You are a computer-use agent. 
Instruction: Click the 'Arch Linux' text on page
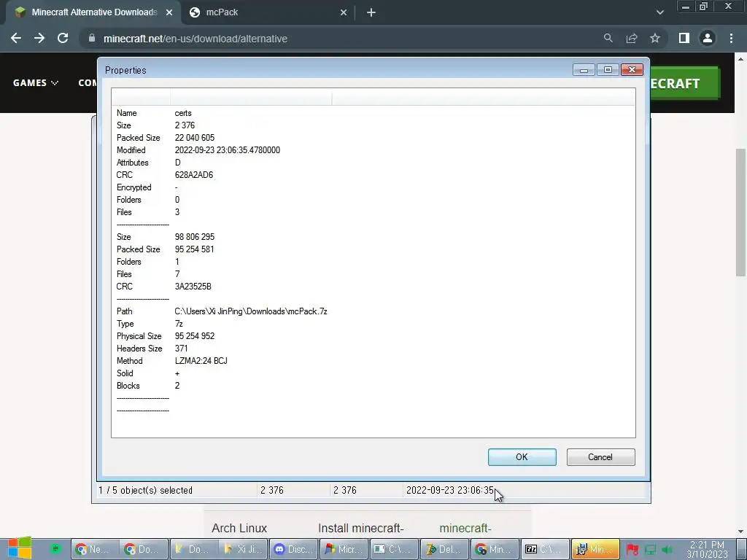[239, 528]
